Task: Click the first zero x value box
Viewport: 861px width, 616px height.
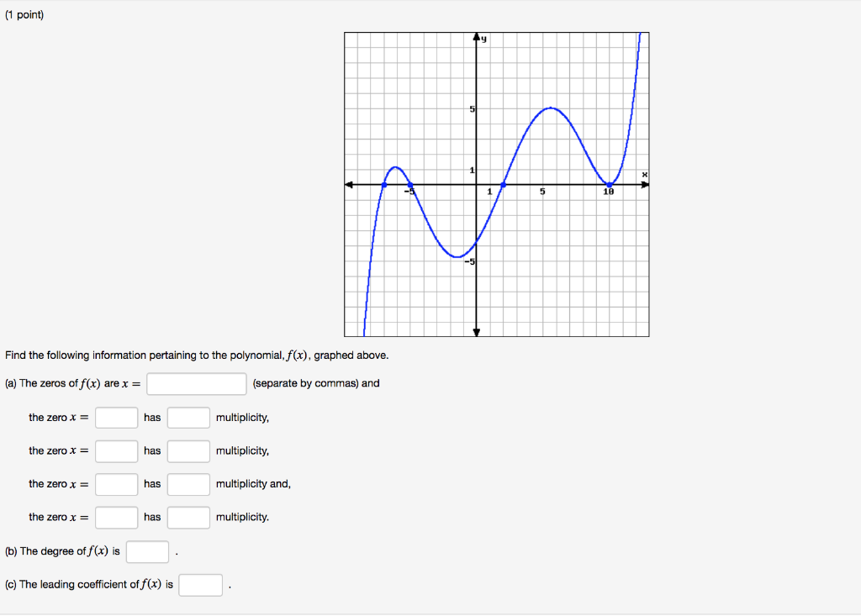Action: tap(116, 417)
